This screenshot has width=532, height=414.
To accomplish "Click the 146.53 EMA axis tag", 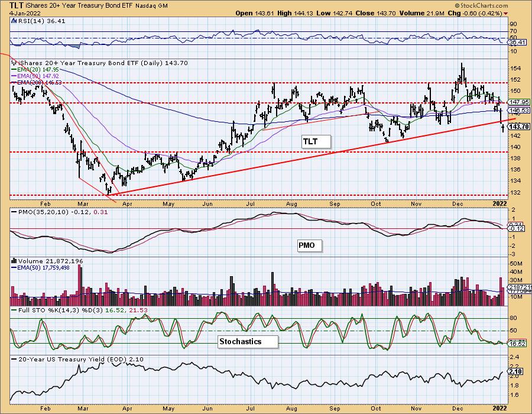I will tap(519, 110).
